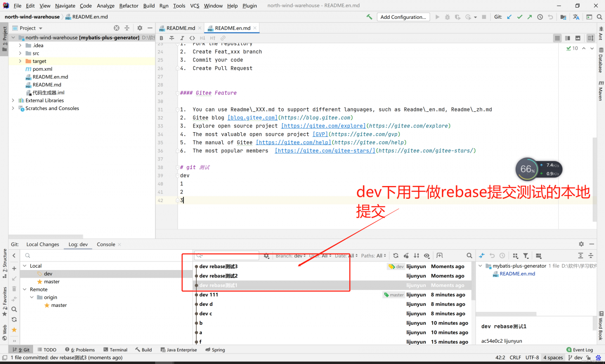Click dev branch widget in status bar
Screen dimensions: 605x364
(575, 357)
